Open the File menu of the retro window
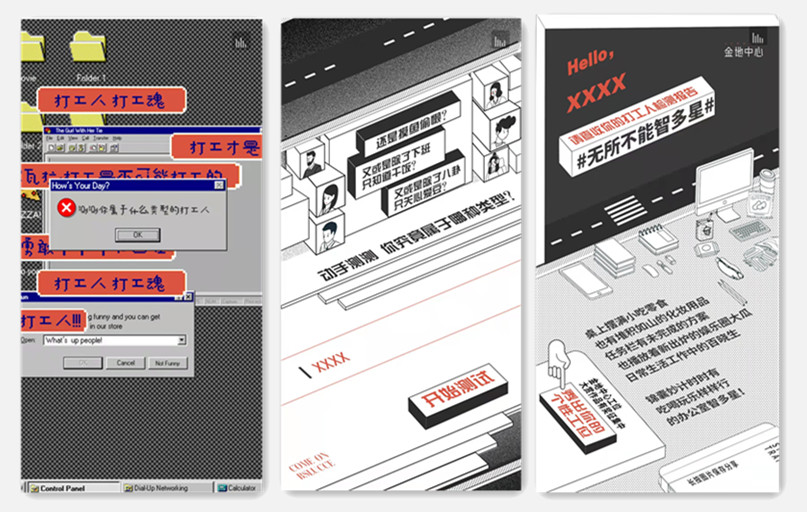Viewport: 807px width, 512px height. tap(50, 138)
